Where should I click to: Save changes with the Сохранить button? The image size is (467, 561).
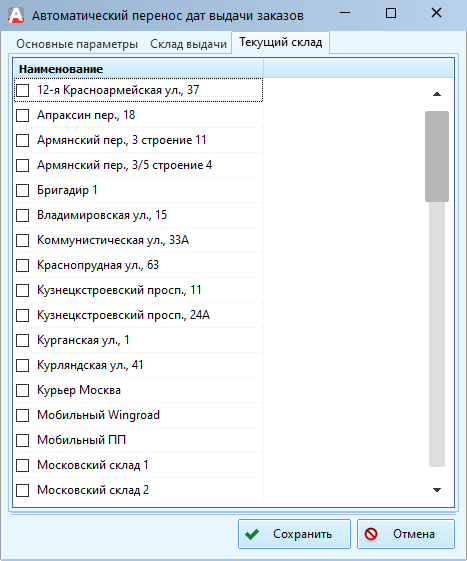294,534
